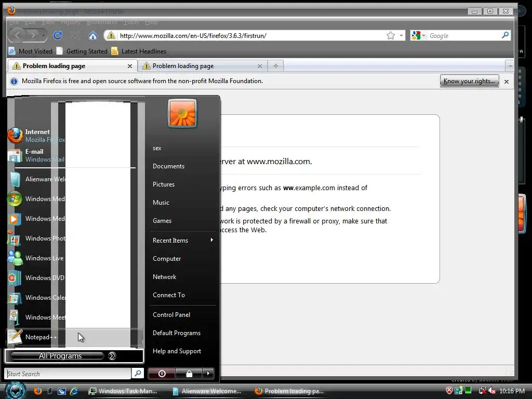Image resolution: width=532 pixels, height=399 pixels.
Task: Click the Start Search input field
Action: pos(68,374)
